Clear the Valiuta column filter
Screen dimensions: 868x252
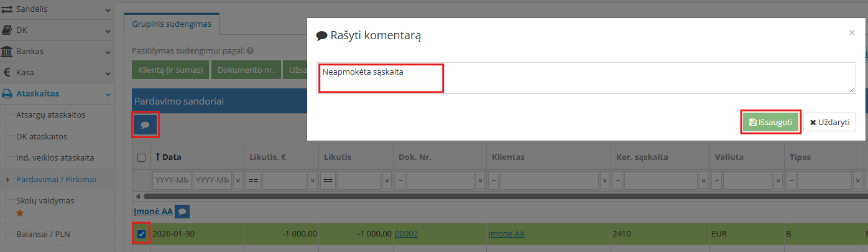778,180
